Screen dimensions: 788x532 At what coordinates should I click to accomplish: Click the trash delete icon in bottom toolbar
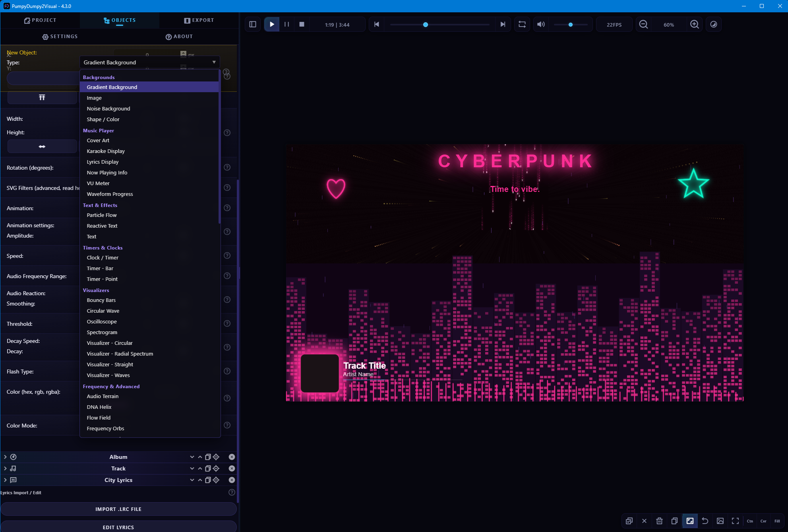coord(659,521)
